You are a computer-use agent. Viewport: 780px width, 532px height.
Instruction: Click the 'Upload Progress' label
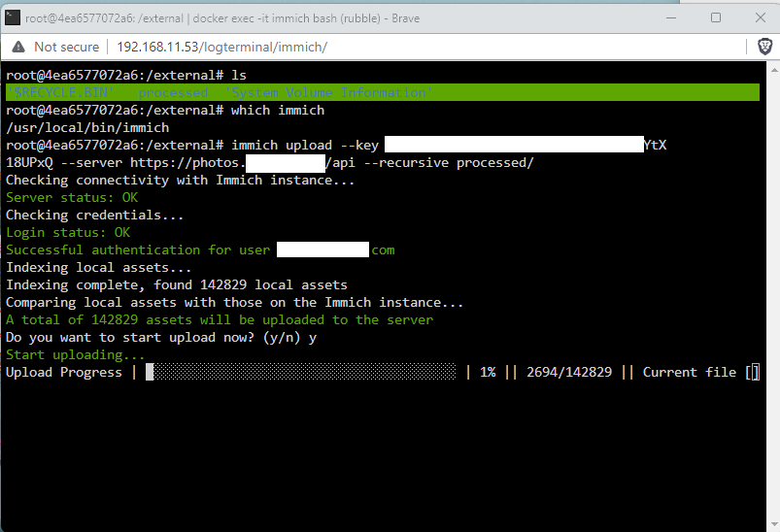point(64,372)
